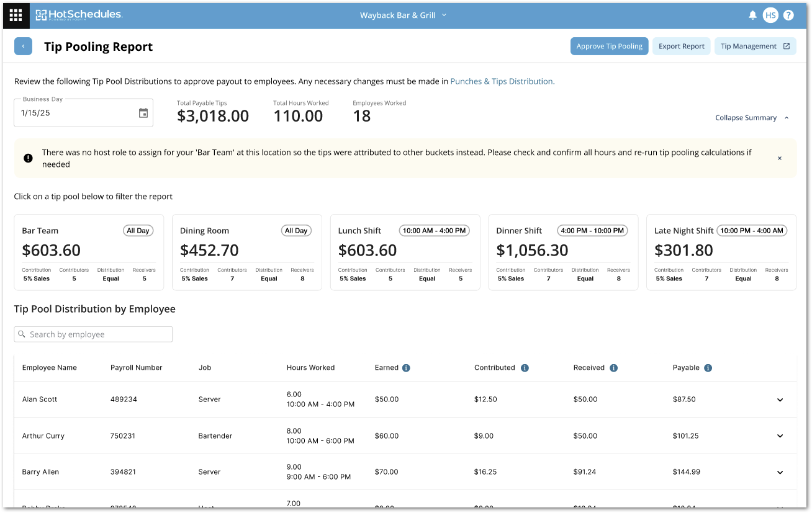Screen dimensions: 812x513
Task: Click the Received column info icon
Action: pyautogui.click(x=613, y=368)
